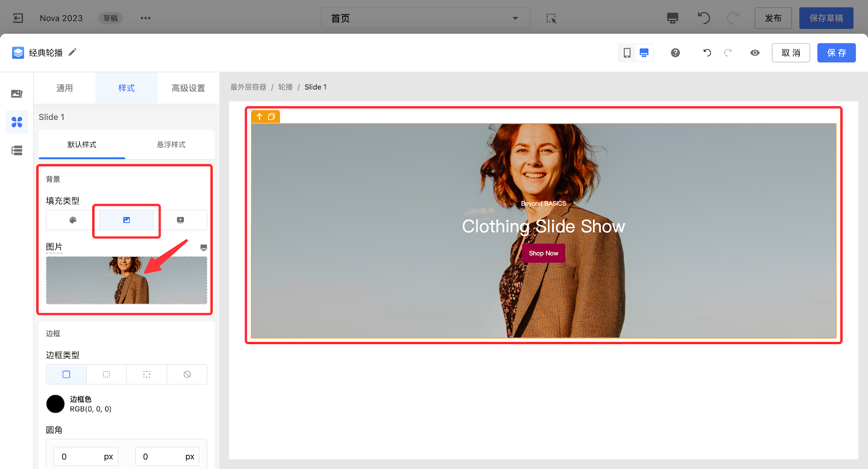Open the black 边框色 color swatch

click(55, 404)
